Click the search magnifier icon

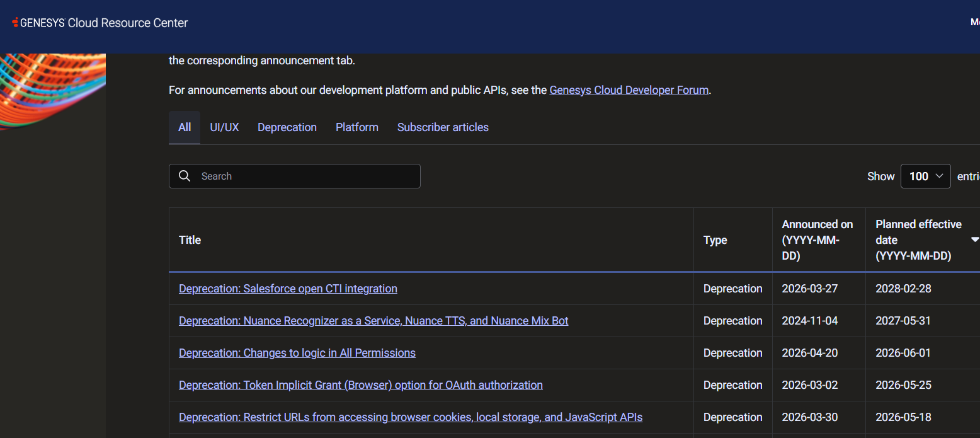click(x=185, y=176)
